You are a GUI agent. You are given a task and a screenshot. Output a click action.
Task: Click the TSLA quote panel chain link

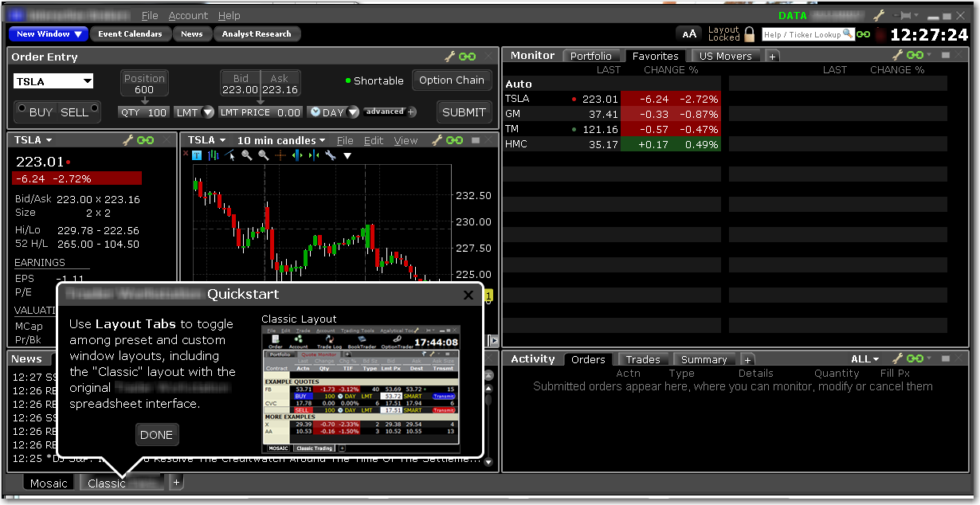point(146,140)
